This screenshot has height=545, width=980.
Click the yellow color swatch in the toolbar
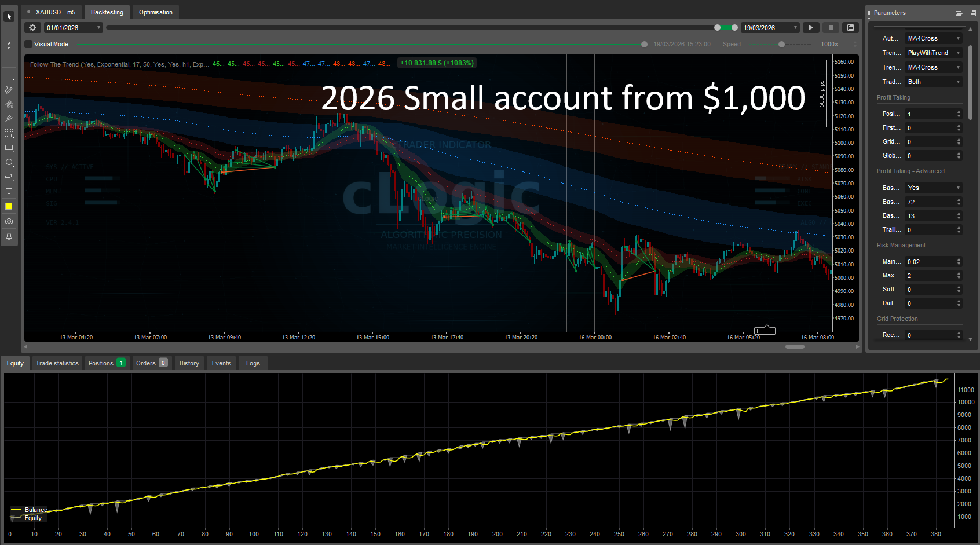click(9, 206)
